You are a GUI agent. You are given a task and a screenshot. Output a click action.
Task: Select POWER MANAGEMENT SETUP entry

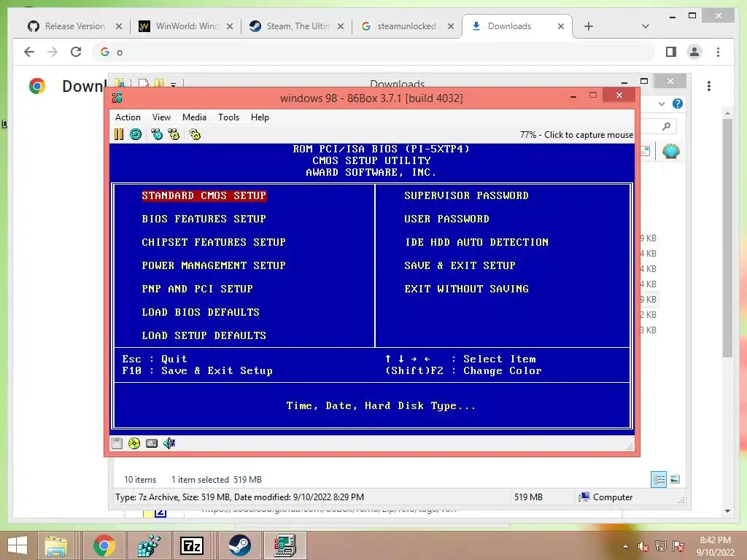(214, 265)
